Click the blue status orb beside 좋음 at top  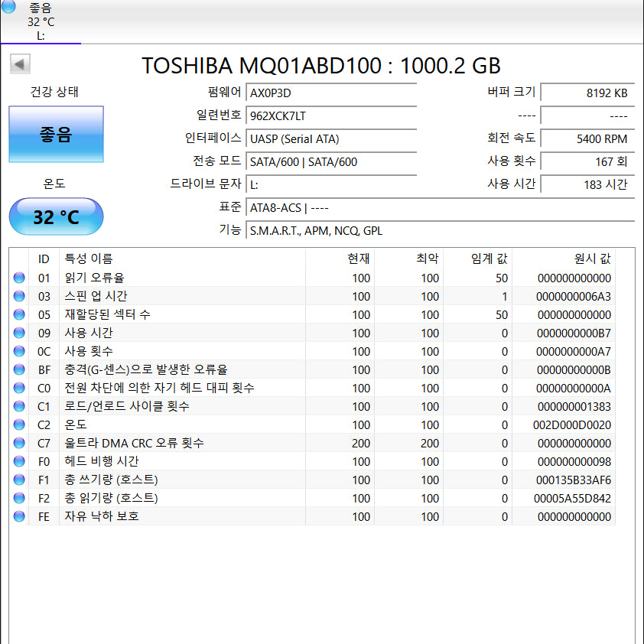[8, 6]
